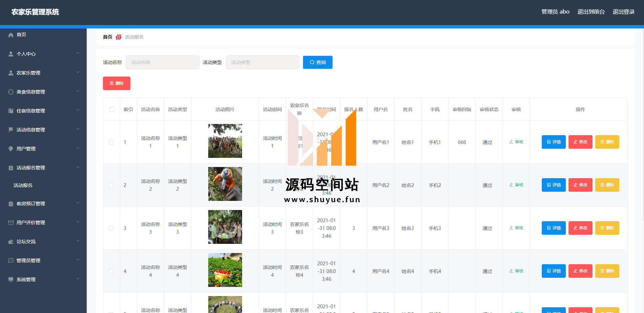Click the chat icon beside 管理员管理
Image resolution: width=644 pixels, height=313 pixels.
click(11, 260)
